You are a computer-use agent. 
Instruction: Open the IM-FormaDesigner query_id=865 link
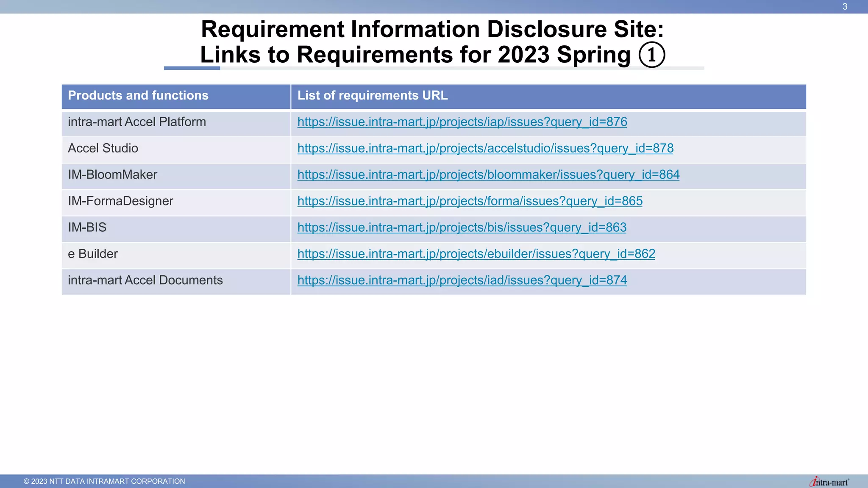470,201
